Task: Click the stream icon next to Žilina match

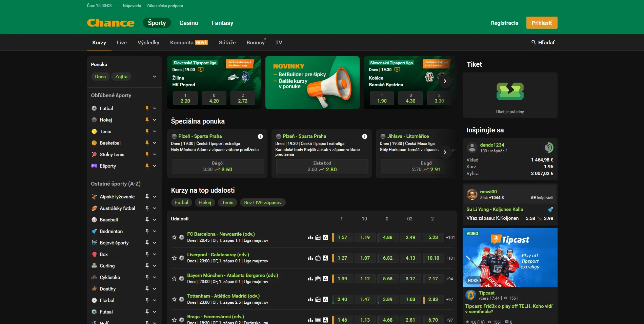Action: [x=200, y=70]
